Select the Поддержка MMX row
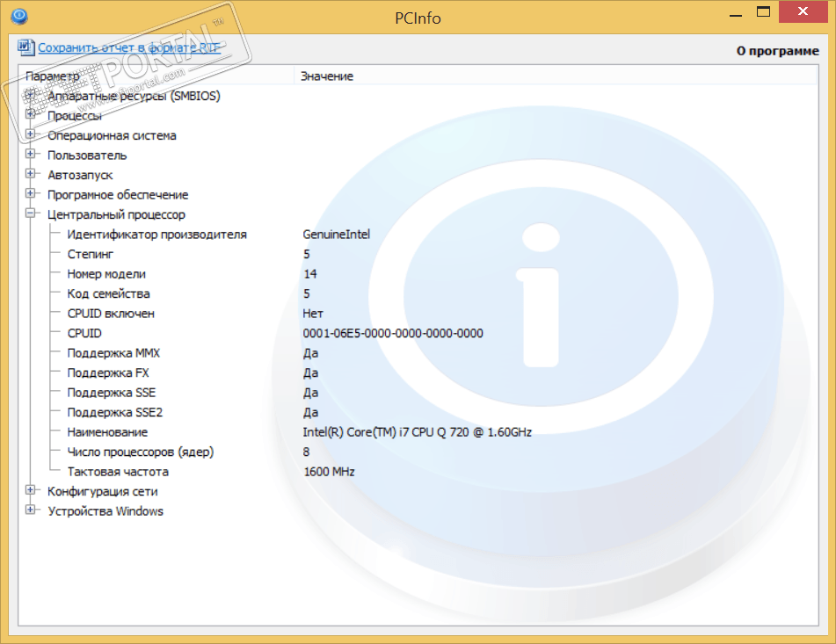836x644 pixels. [113, 353]
